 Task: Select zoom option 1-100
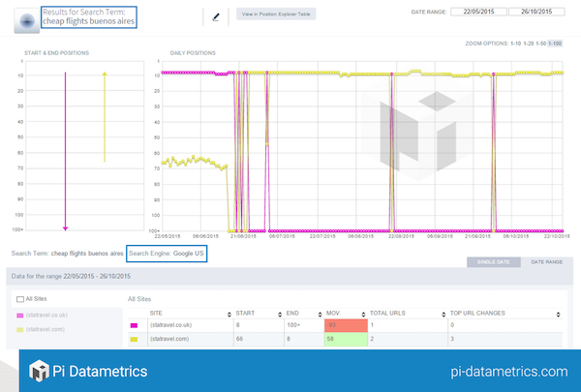pyautogui.click(x=556, y=43)
